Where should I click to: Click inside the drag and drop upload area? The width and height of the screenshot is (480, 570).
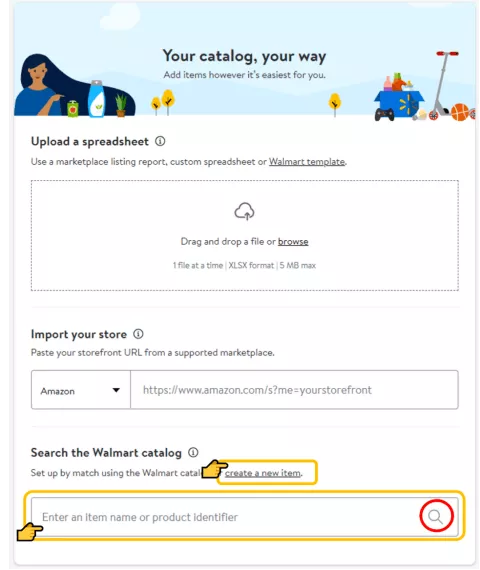point(244,235)
